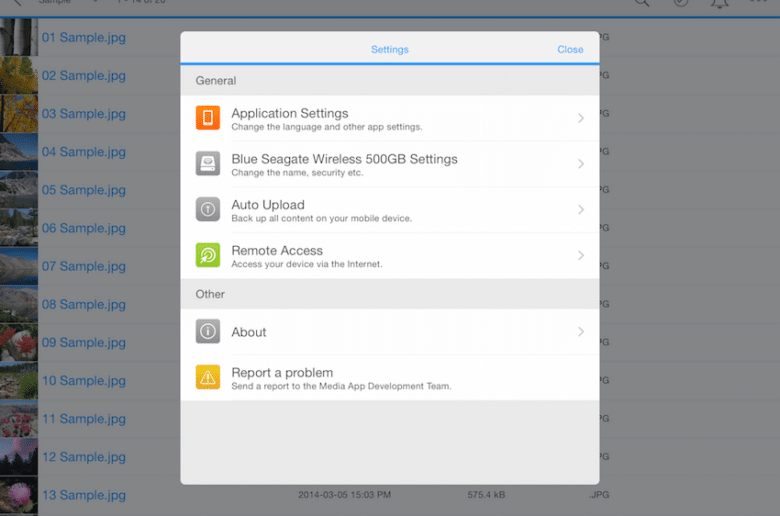Tap the thumbnail for 09 Sample.jpg

(x=19, y=342)
